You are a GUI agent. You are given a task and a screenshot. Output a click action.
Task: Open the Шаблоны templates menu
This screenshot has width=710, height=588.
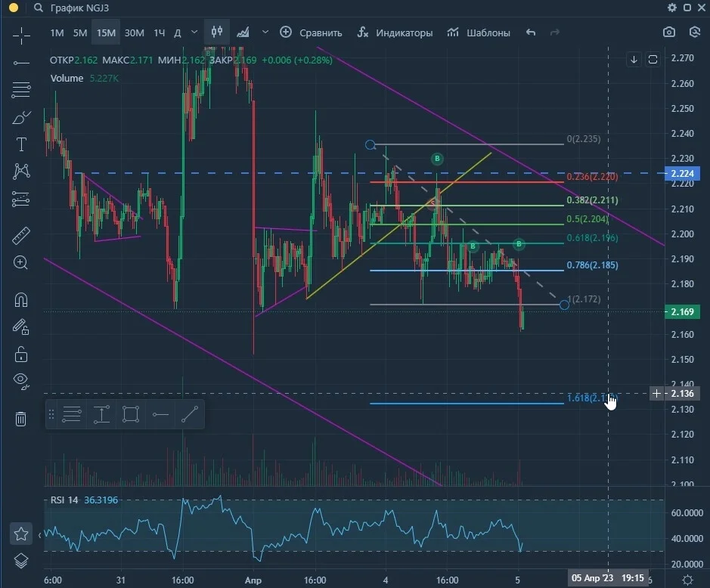[479, 32]
